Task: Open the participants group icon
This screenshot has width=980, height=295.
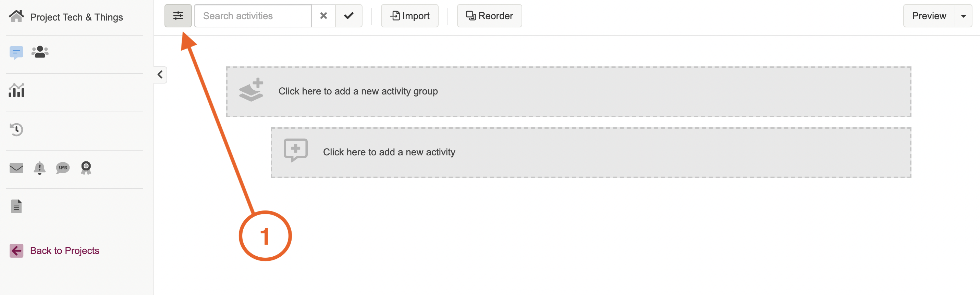Action: pyautogui.click(x=40, y=52)
